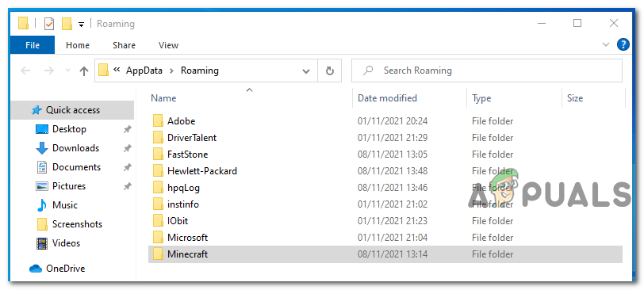Select the Minecraft folder icon
Viewport: 644px width, 290px height.
coord(158,254)
